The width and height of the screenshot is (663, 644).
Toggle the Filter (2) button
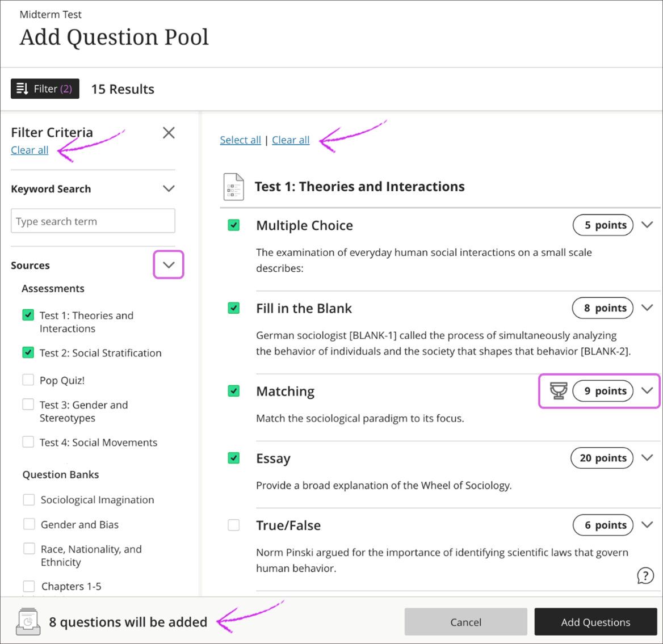45,89
